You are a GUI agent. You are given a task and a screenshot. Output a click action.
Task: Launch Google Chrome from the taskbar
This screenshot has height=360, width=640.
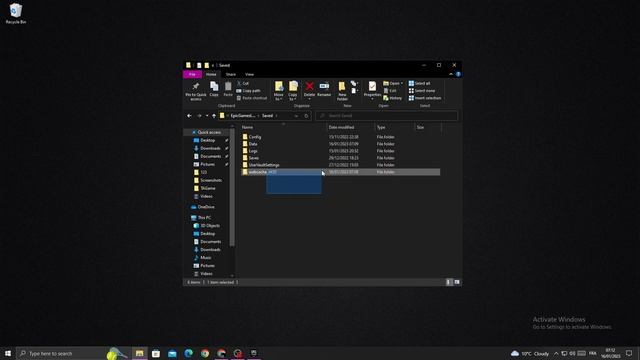click(205, 353)
